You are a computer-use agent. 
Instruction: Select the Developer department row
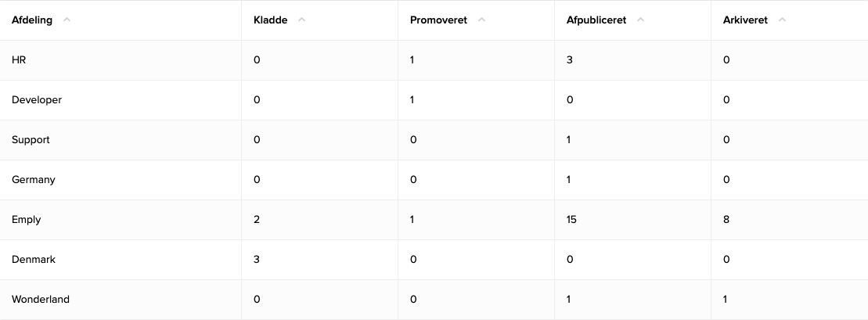(x=37, y=100)
